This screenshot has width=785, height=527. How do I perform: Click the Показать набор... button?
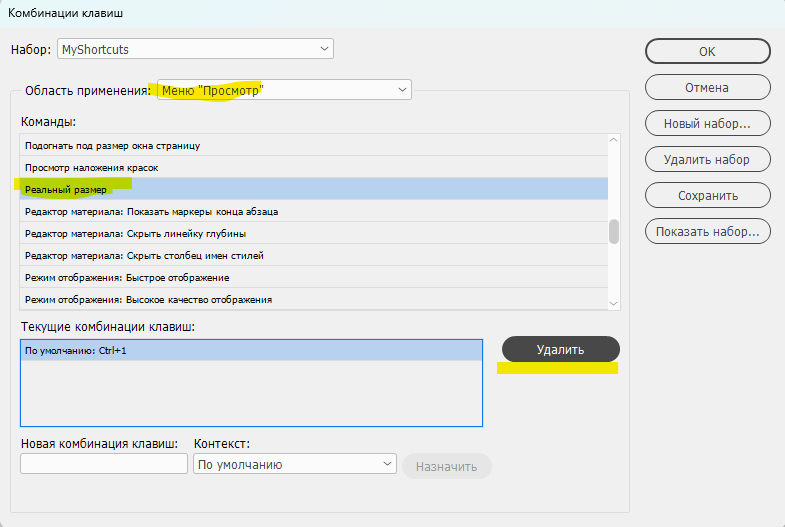click(707, 232)
